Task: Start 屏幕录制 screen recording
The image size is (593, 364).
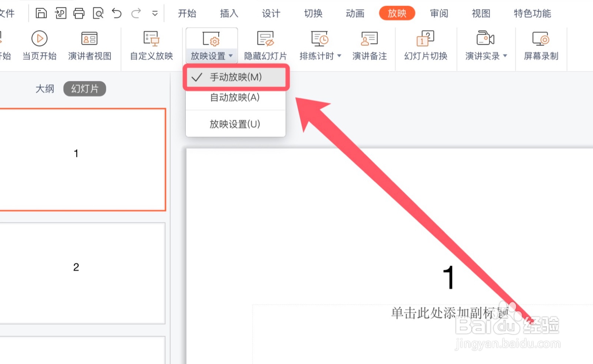Action: [541, 44]
